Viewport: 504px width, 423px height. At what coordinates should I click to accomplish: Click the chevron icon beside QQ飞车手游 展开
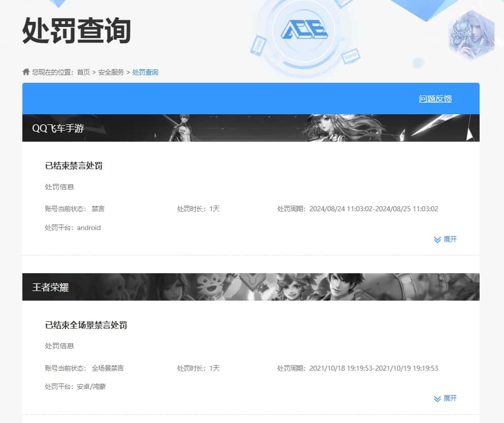pyautogui.click(x=437, y=240)
